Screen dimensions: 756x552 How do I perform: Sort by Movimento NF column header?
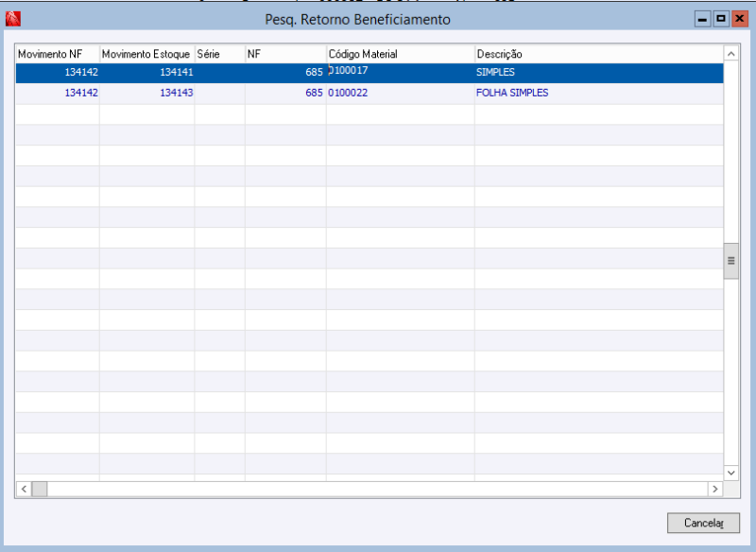[58, 54]
